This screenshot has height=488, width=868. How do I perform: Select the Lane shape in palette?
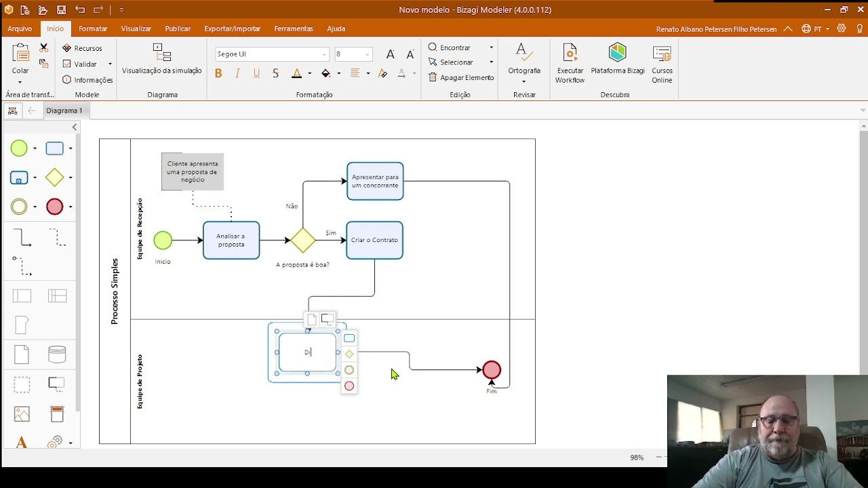tap(58, 296)
